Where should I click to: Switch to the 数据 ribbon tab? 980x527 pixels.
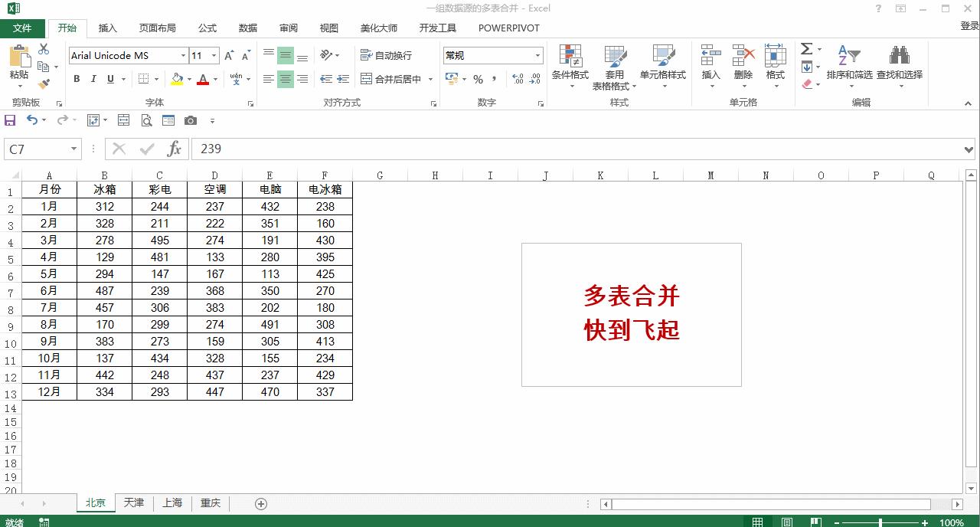tap(248, 28)
